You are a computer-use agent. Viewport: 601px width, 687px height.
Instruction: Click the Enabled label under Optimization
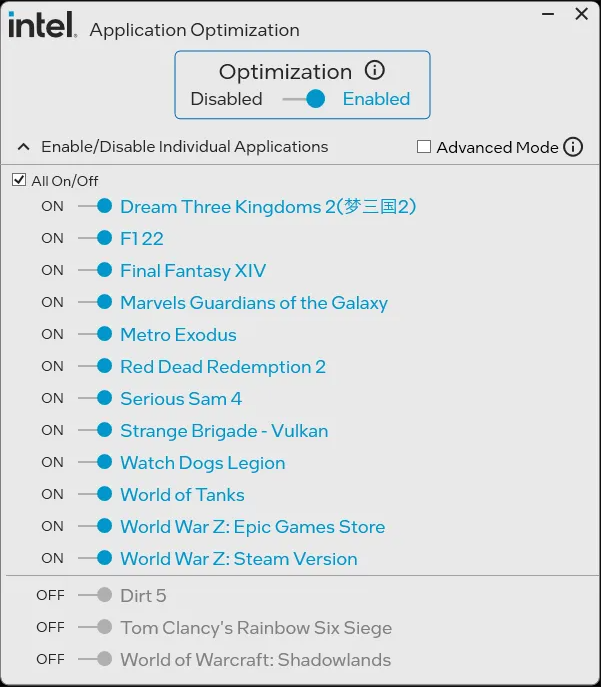[376, 99]
